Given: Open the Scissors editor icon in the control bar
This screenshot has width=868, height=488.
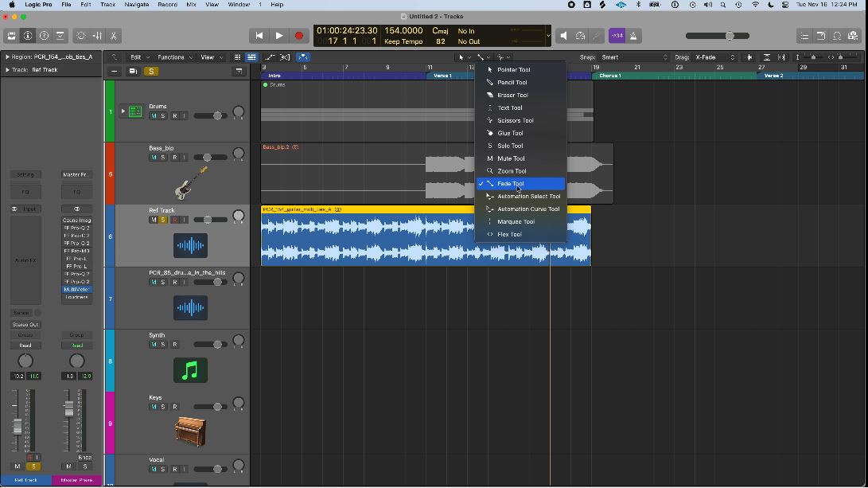Looking at the screenshot, I should click(x=115, y=36).
